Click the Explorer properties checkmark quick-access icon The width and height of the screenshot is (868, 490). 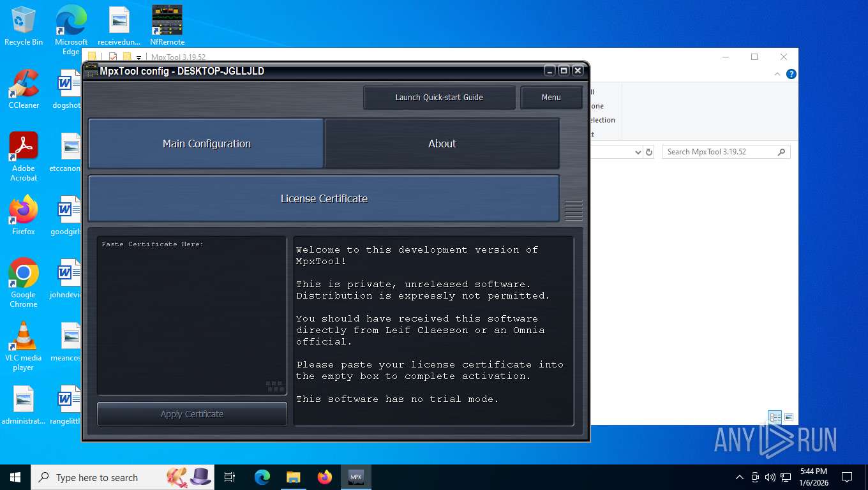(x=113, y=57)
